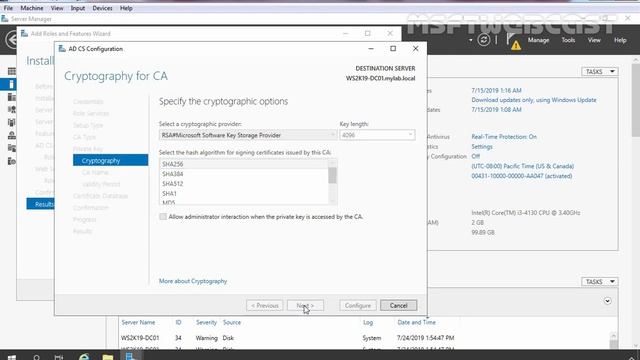Open the VirtualBox Machine menu
Screen dimensions: 640x360
pos(31,8)
